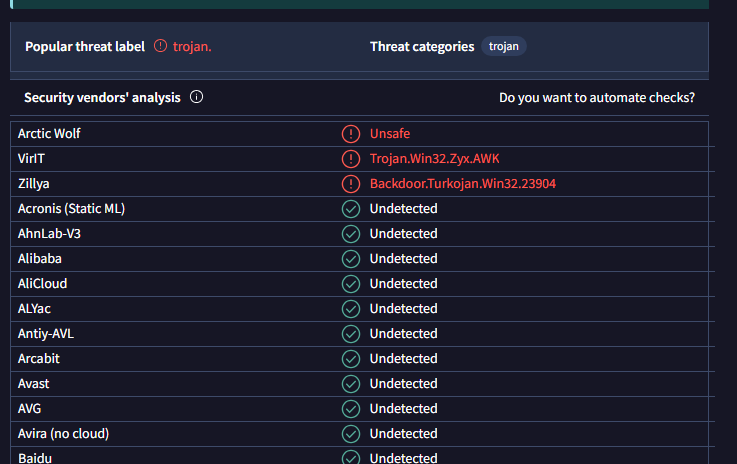
Task: Click the Undetected result in the Alibaba row
Action: click(403, 259)
